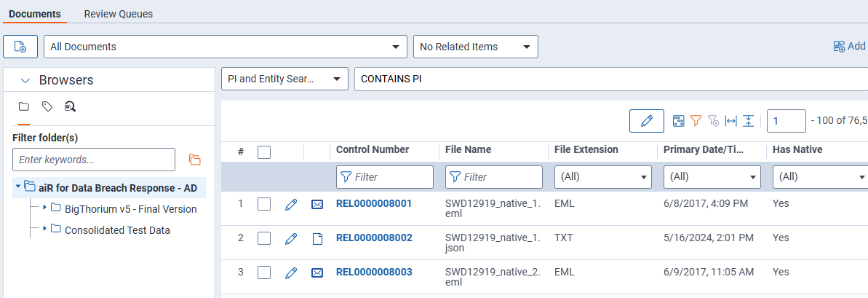
Task: Open the saved searches browser icon
Action: point(71,106)
